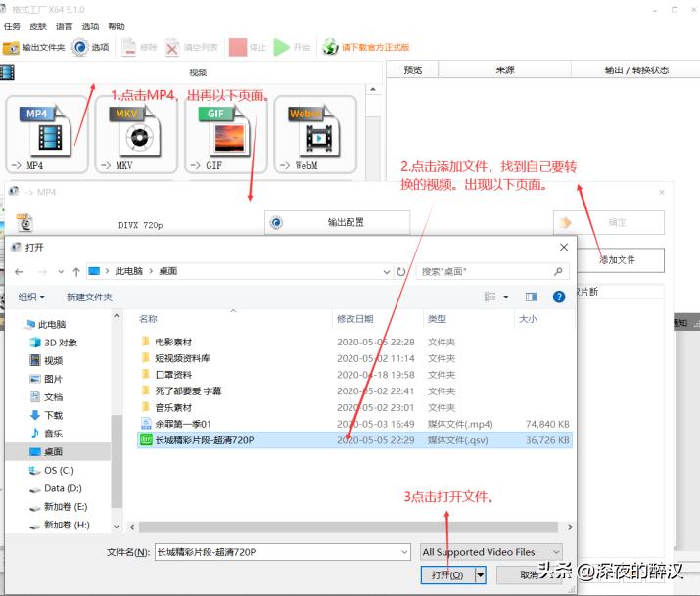Viewport: 700px width, 596px height.
Task: Select 新加卷 (E:) drive in sidebar
Action: tap(59, 507)
